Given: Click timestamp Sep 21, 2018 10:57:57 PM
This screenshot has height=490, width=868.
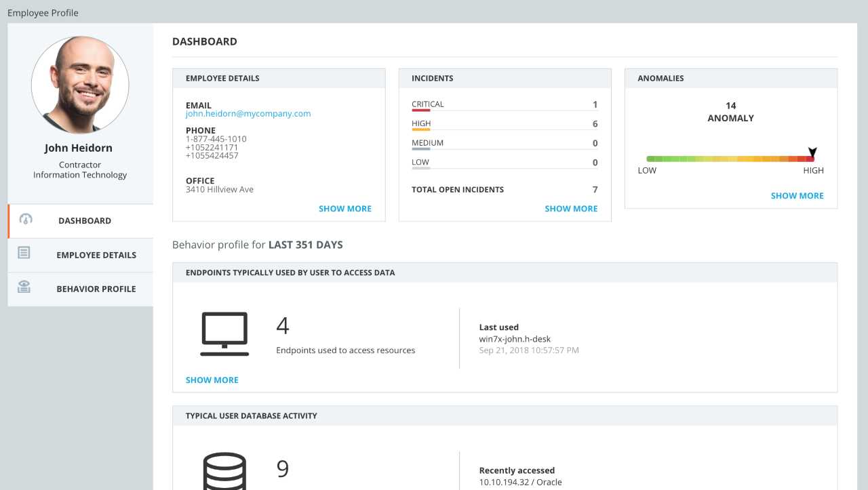Looking at the screenshot, I should coord(529,350).
